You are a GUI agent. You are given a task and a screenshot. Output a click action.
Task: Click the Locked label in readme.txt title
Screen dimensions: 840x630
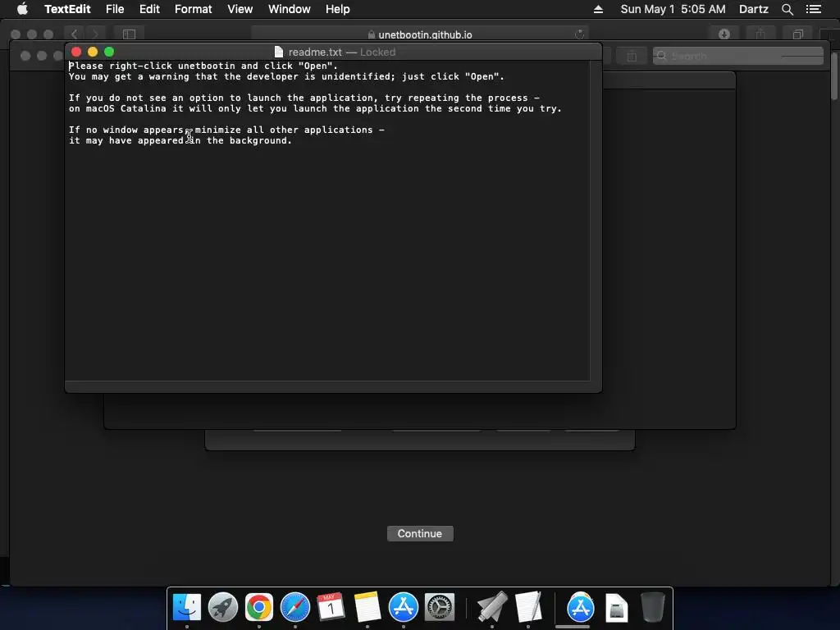click(x=377, y=52)
